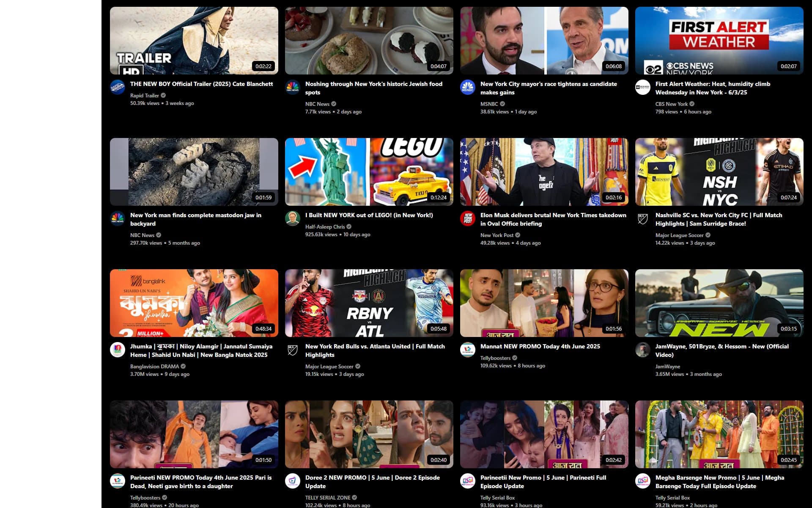This screenshot has height=508, width=812.
Task: Click MLS avatar beside Red Bulls vs. Atlanta
Action: pos(293,350)
